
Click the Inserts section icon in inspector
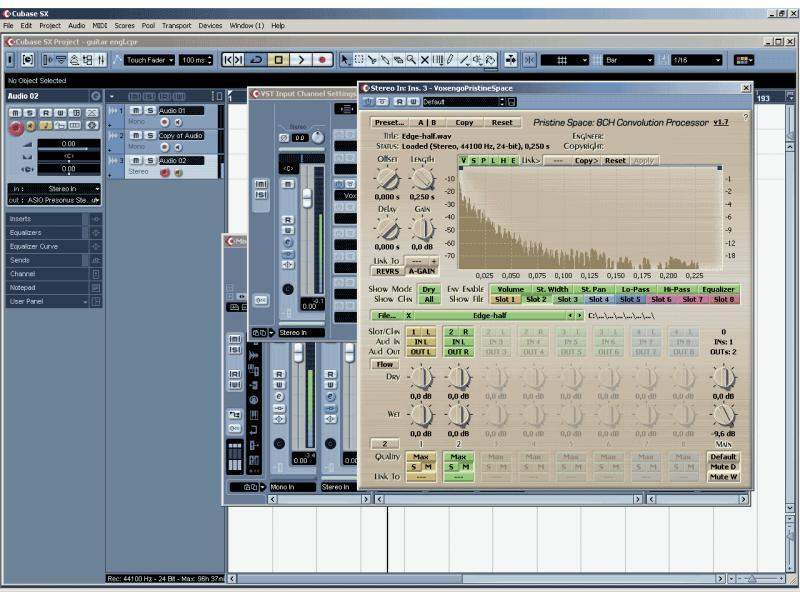click(x=96, y=218)
